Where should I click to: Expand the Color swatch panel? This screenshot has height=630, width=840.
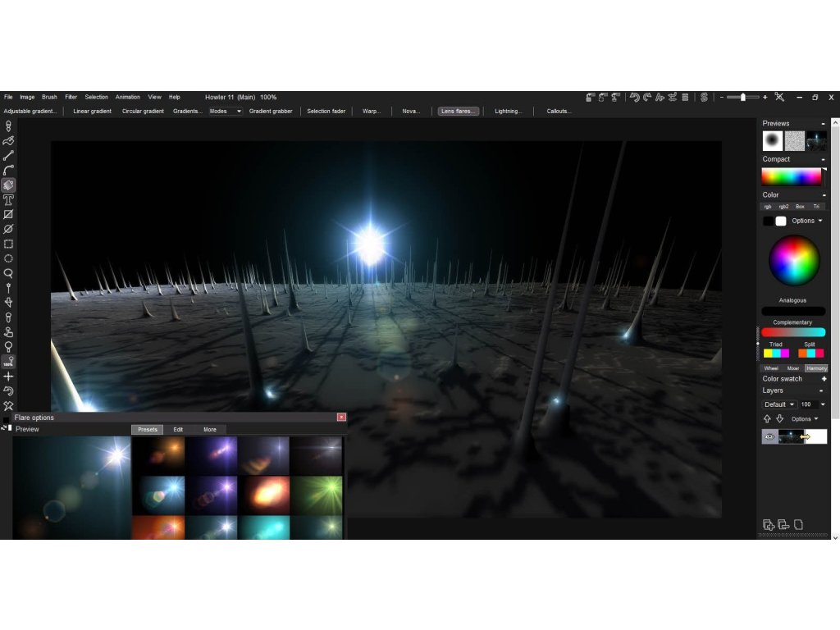(x=824, y=379)
